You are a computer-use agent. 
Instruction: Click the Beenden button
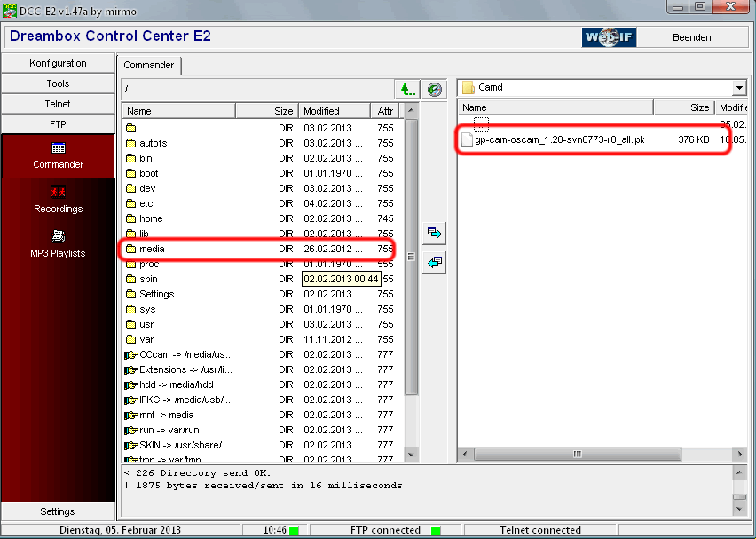pyautogui.click(x=692, y=37)
